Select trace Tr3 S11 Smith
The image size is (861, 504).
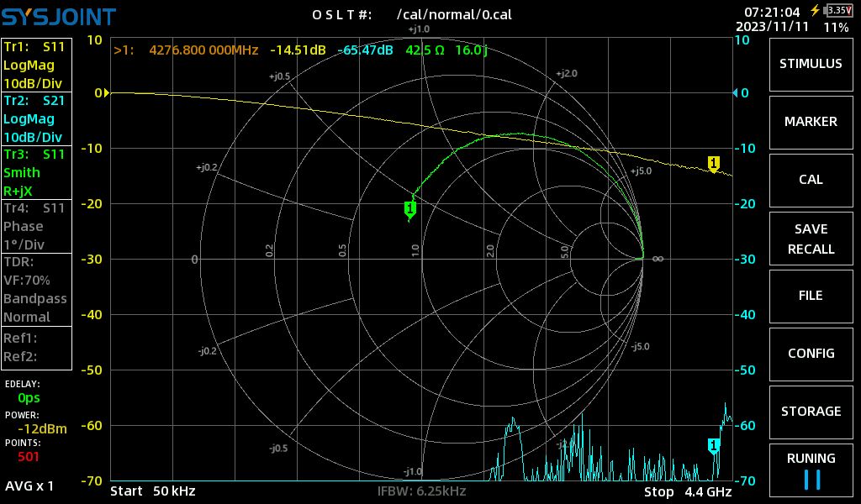point(36,172)
